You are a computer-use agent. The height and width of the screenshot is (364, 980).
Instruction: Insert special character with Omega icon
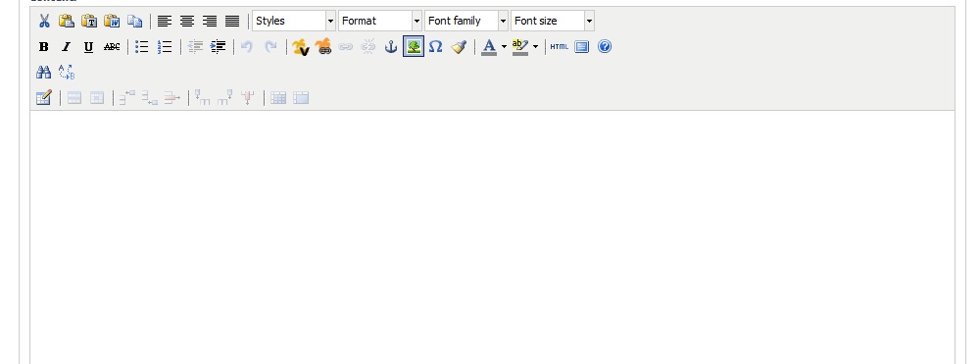pyautogui.click(x=436, y=46)
